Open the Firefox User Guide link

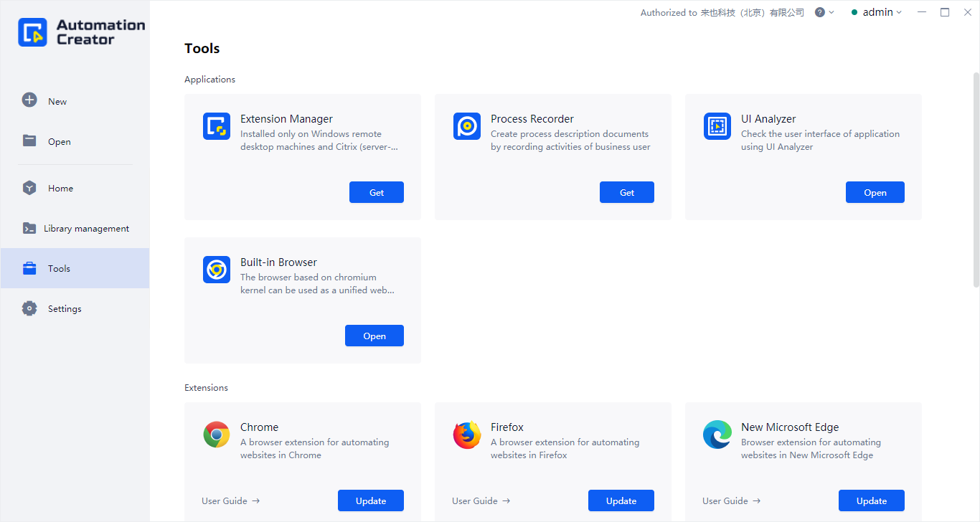coord(481,501)
